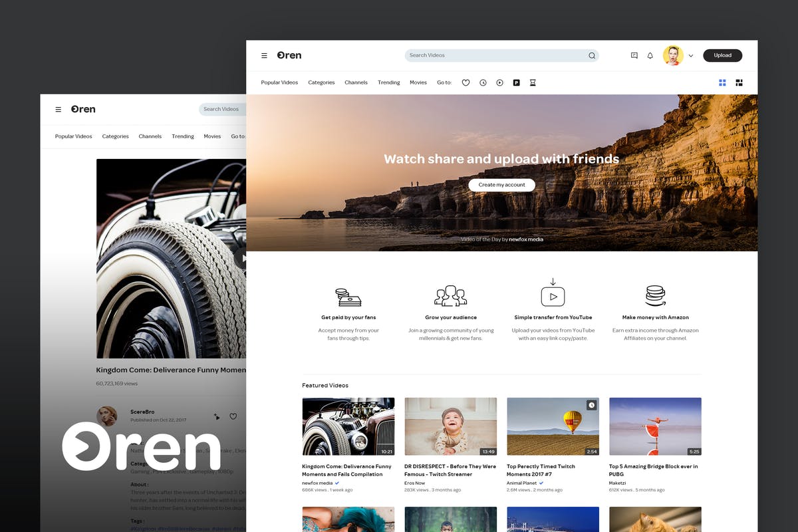The width and height of the screenshot is (798, 532).
Task: Click the search magnifier icon
Action: tap(591, 56)
